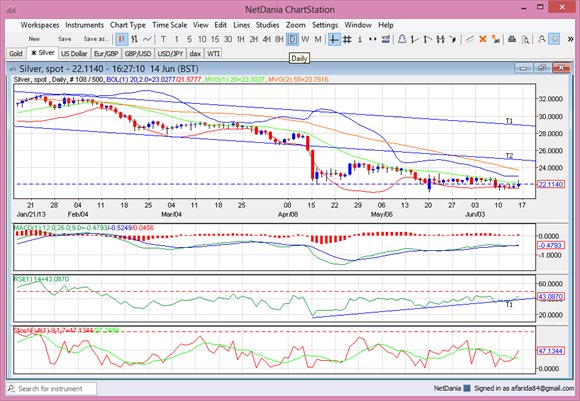This screenshot has height=401, width=580.
Task: Switch to the US Dollar tab
Action: (x=74, y=54)
